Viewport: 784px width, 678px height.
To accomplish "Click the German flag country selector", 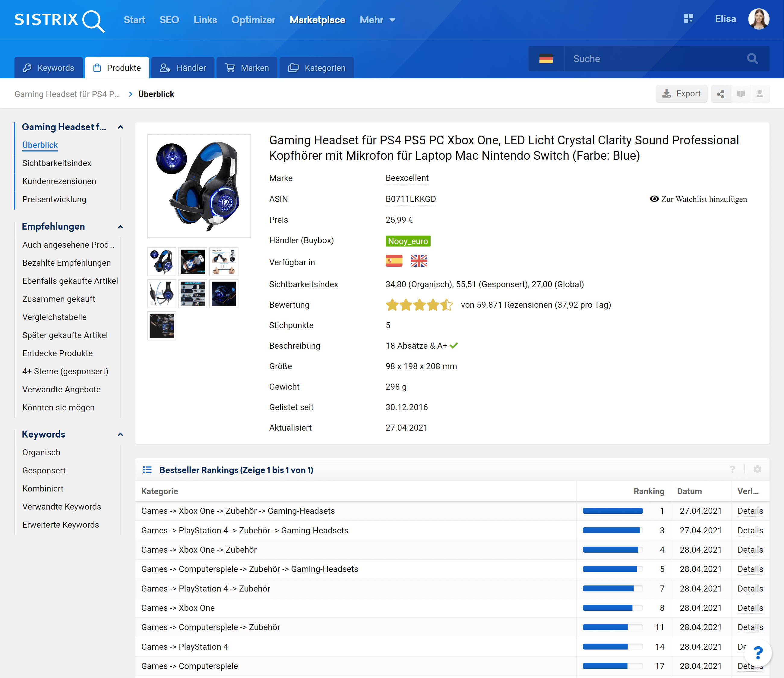I will pyautogui.click(x=546, y=59).
